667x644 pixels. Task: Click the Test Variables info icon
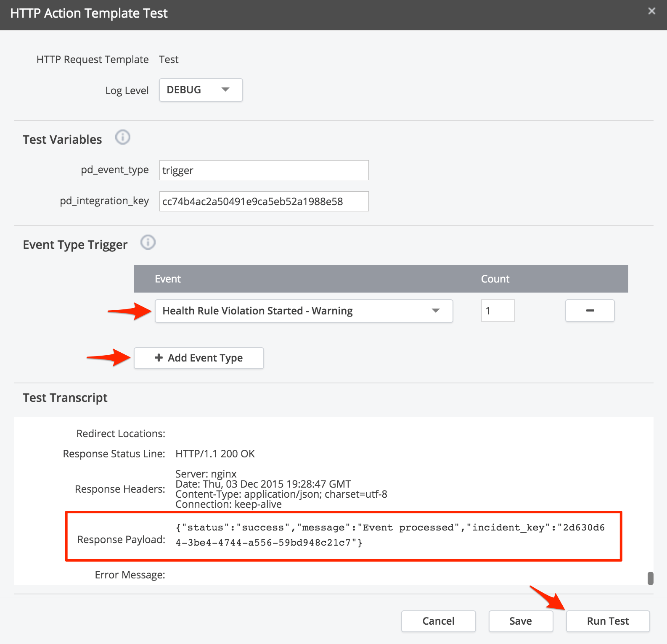tap(123, 137)
